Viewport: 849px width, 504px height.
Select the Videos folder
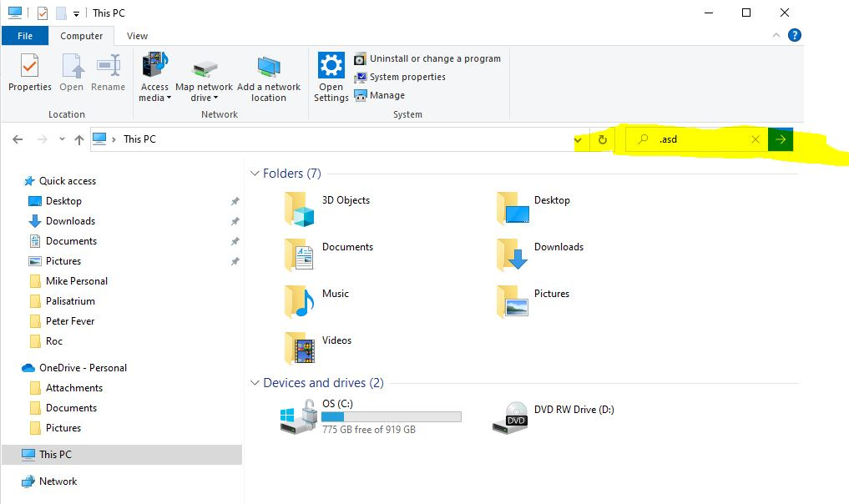(318, 348)
